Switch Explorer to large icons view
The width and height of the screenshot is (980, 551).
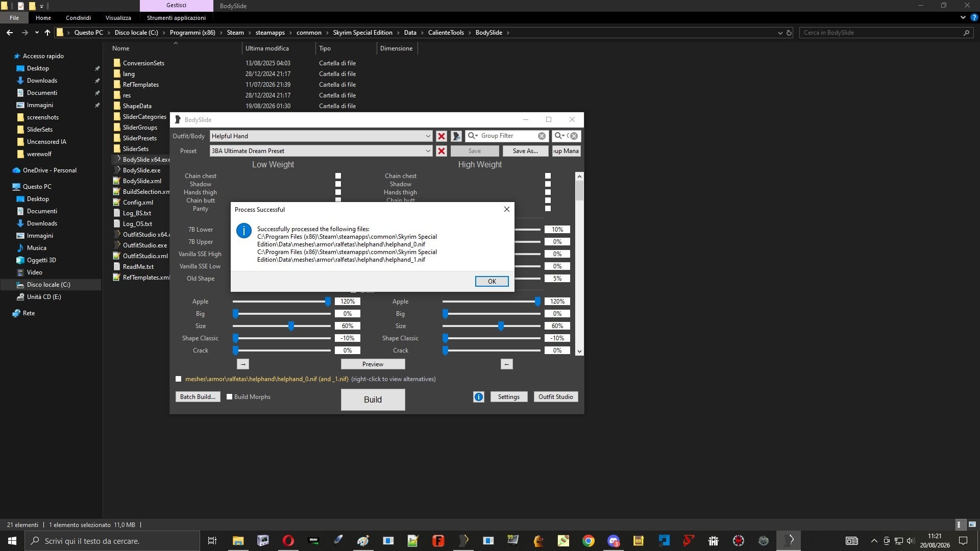coord(972,524)
